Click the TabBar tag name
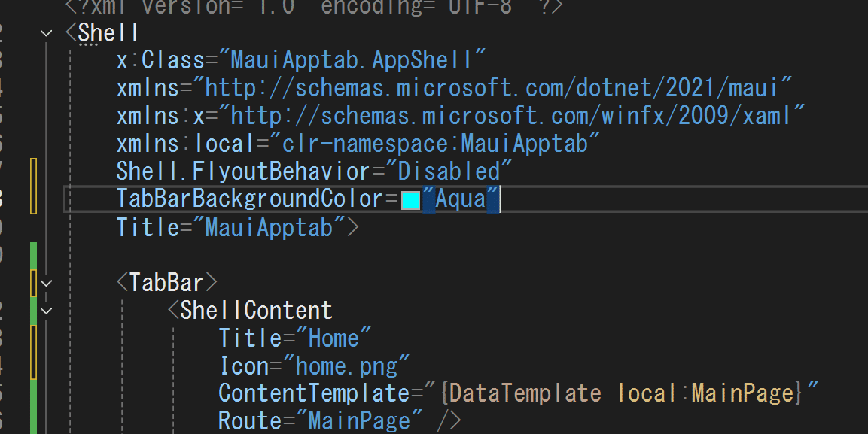The image size is (868, 434). click(x=166, y=283)
